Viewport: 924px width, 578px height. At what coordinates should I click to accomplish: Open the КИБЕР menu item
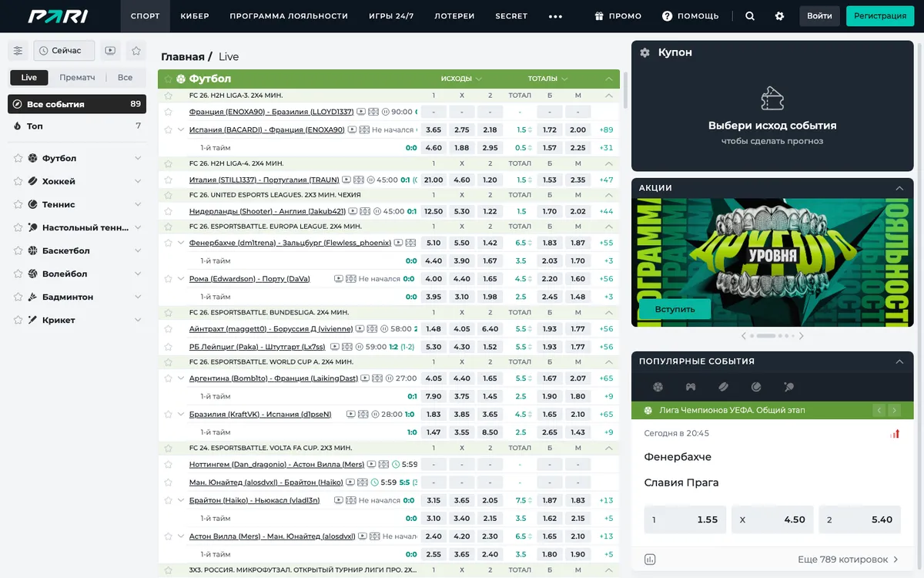point(195,16)
